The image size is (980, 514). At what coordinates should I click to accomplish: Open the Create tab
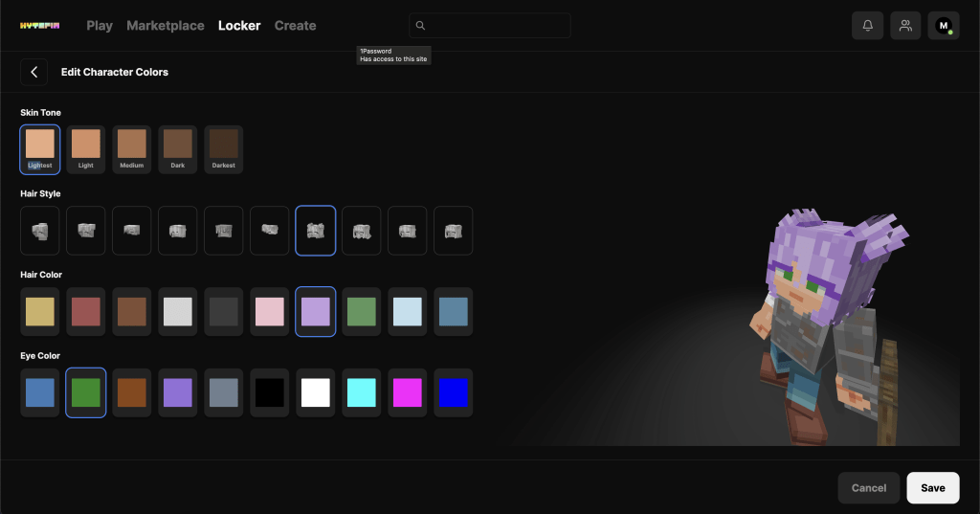coord(295,26)
